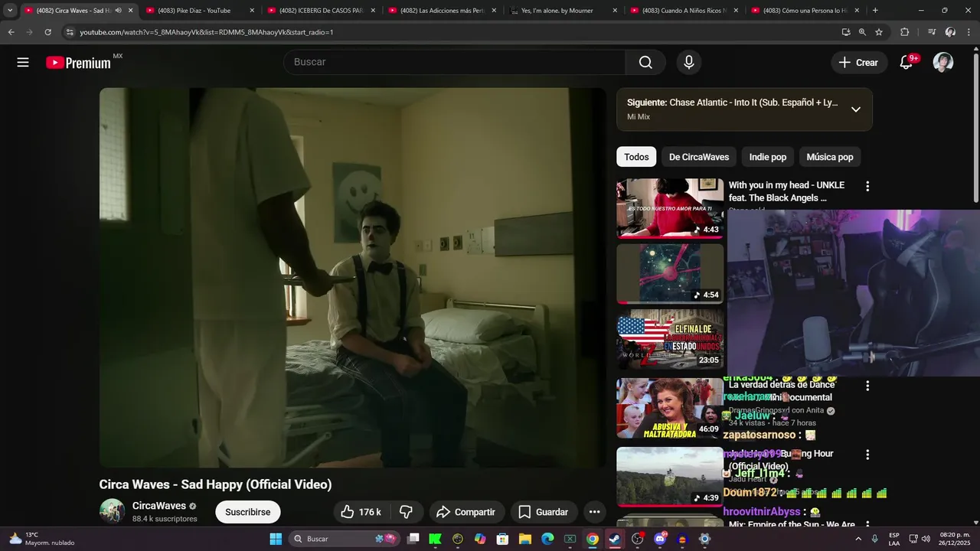Open the Chrome tab search dropdown

point(10,11)
